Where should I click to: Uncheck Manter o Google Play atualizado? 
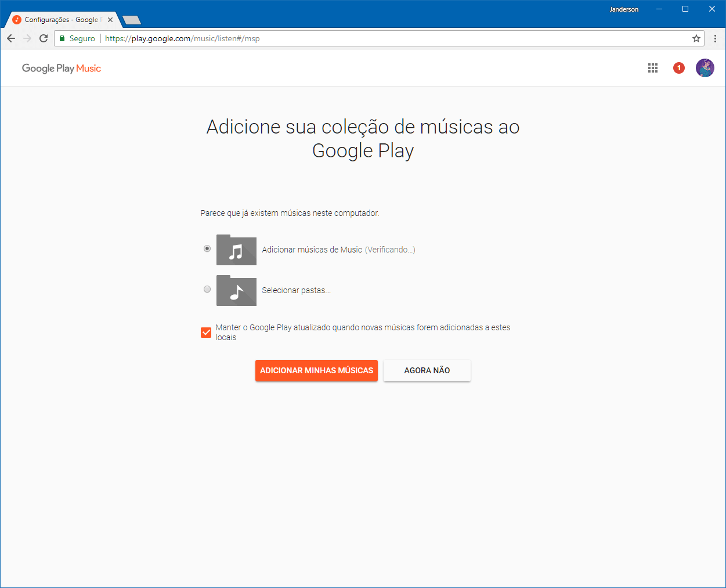[206, 332]
